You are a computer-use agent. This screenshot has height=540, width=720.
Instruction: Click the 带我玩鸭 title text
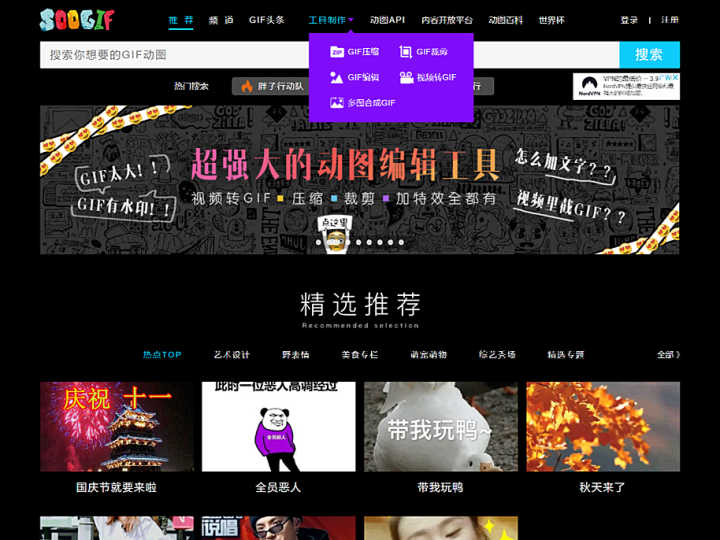coord(441,487)
